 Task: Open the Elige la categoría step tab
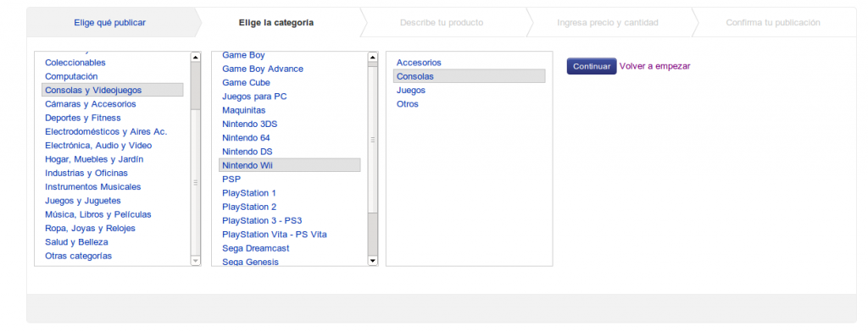[276, 23]
